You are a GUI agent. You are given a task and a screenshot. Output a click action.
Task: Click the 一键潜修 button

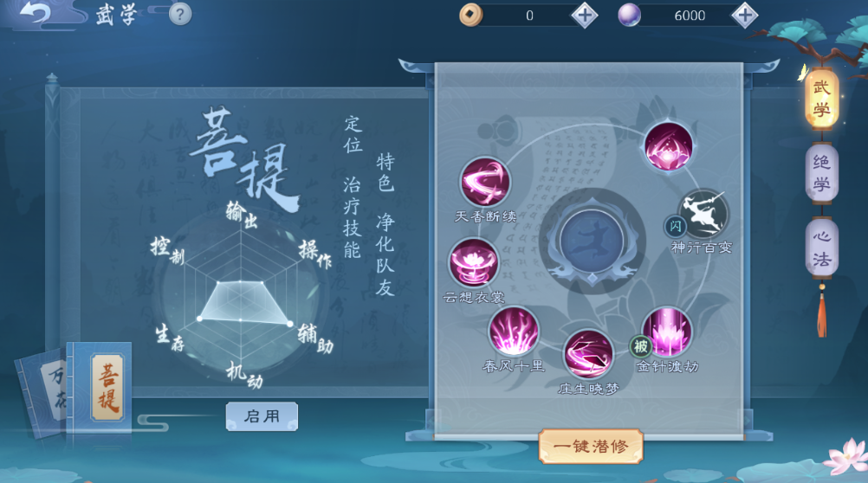point(591,446)
